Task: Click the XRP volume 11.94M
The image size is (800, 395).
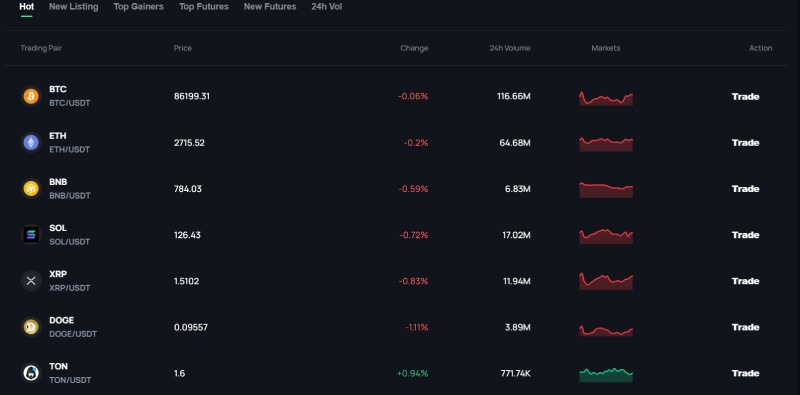Action: [516, 281]
